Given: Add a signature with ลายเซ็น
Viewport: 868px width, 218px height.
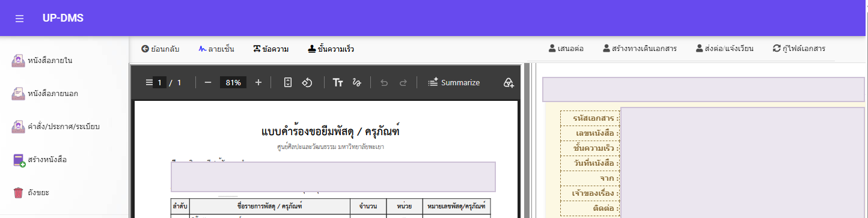Looking at the screenshot, I should [x=216, y=49].
